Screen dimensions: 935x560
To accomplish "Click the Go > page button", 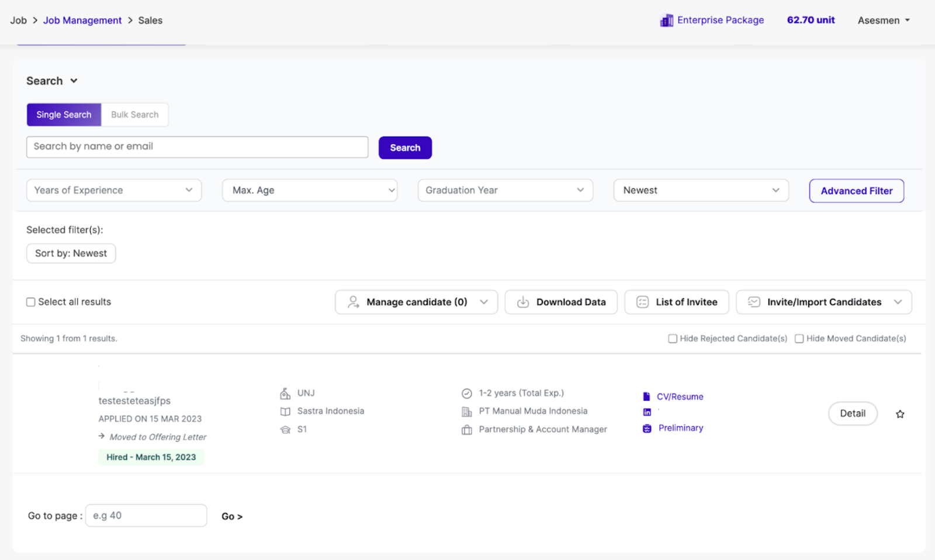I will [232, 516].
